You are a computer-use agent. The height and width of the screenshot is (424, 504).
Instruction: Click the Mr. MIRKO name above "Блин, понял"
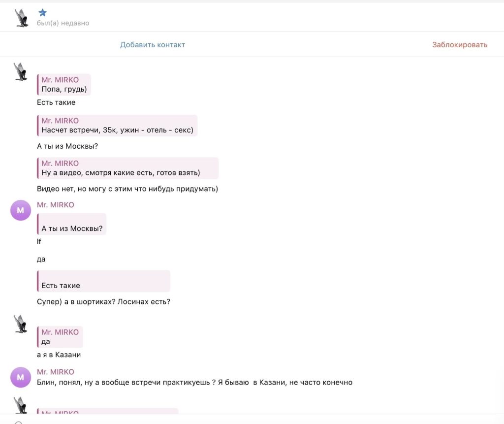pos(56,372)
